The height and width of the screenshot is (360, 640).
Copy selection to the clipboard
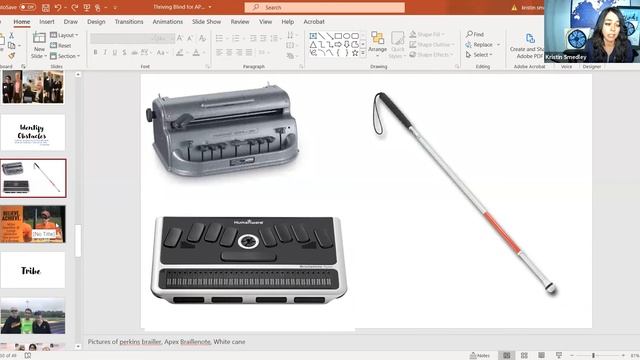(11, 45)
